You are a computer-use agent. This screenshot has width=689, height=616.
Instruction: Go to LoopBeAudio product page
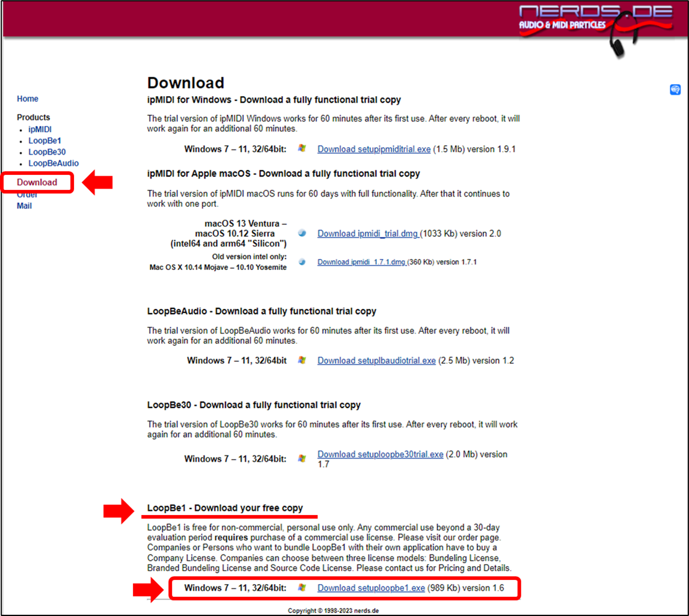(54, 163)
